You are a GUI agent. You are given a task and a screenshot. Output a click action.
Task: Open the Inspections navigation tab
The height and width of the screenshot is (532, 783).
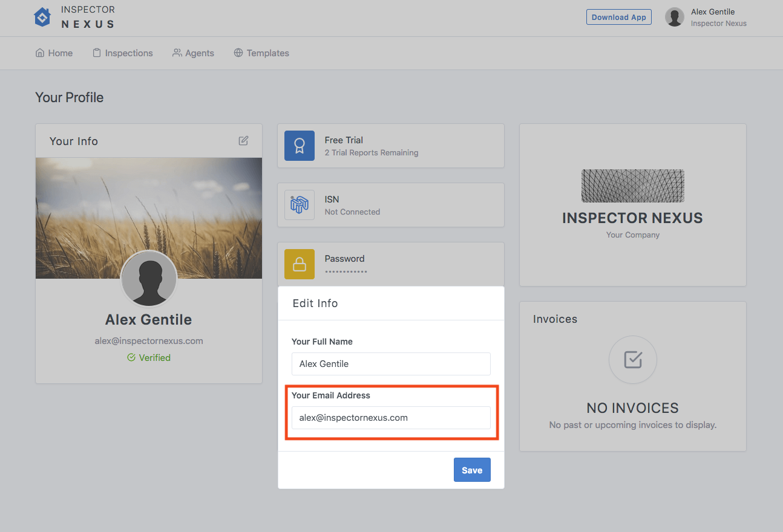122,53
